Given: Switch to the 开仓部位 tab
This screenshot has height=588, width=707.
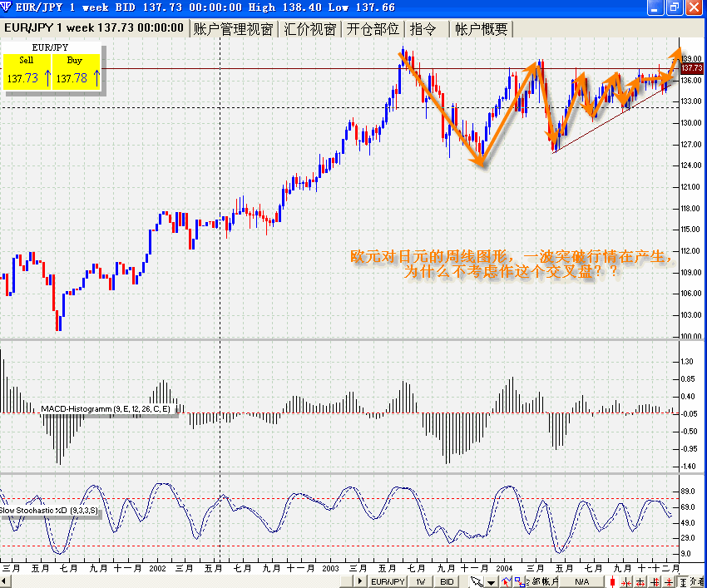Looking at the screenshot, I should pos(373,29).
